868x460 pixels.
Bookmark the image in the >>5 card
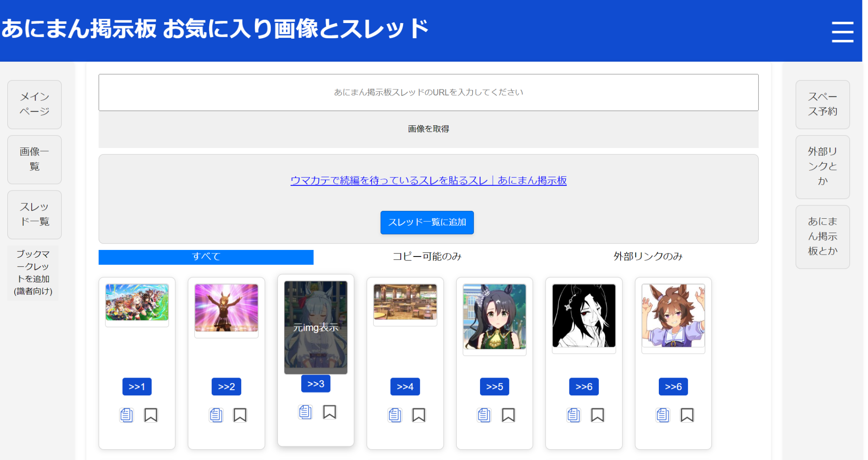tap(508, 415)
